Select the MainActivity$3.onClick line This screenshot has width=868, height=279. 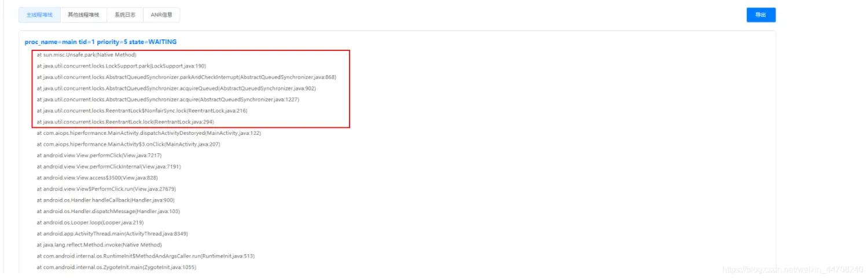[x=128, y=144]
